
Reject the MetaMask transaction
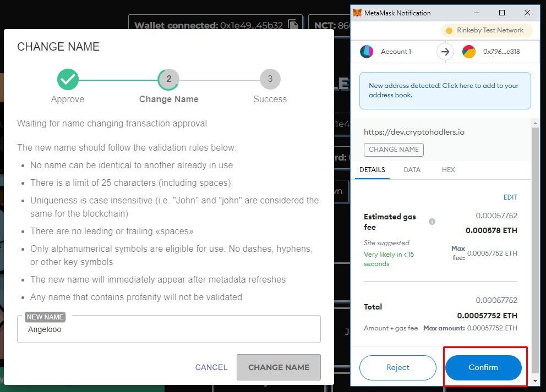coord(397,367)
